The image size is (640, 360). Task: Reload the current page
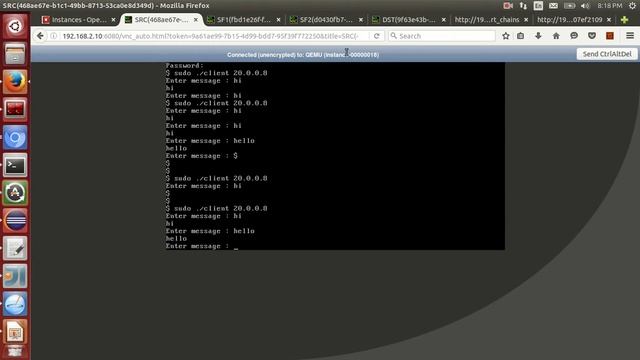coord(376,36)
